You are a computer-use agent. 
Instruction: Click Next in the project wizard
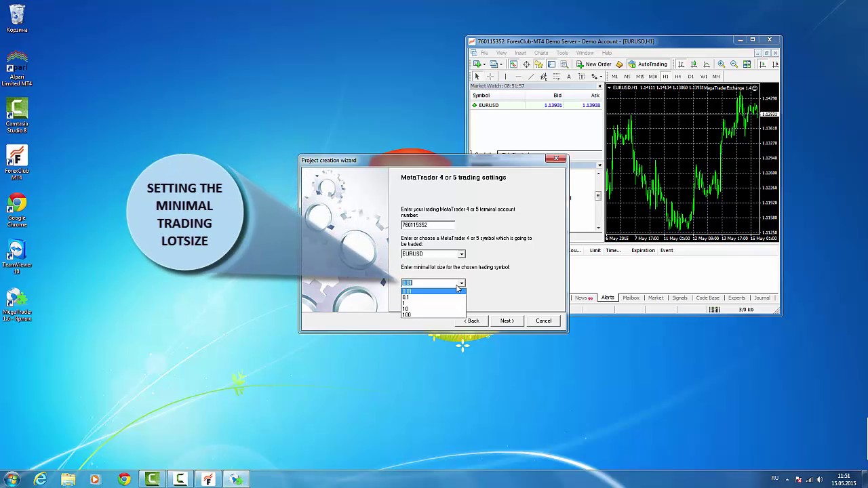pos(507,321)
